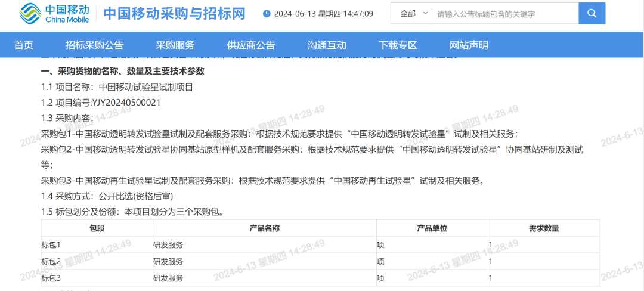Click the 项 unit cell in 标包2 row

(x=432, y=261)
